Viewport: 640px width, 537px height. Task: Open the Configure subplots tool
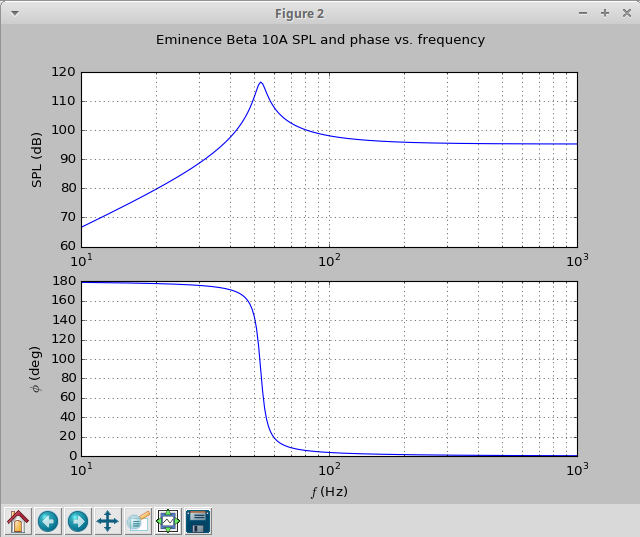pos(168,521)
